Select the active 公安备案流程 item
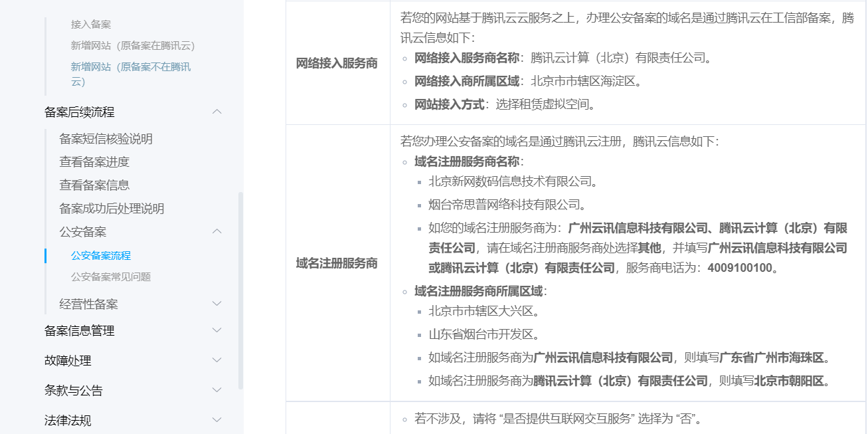Viewport: 868px width, 434px height. [101, 256]
